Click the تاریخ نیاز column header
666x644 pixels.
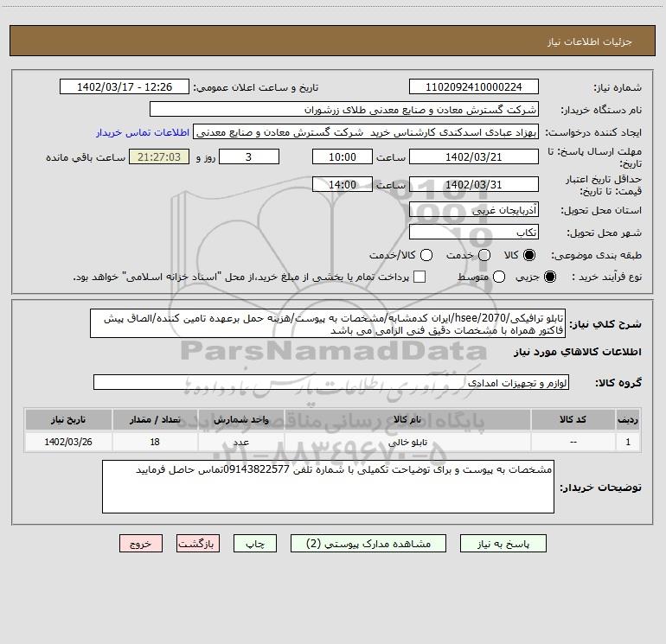point(68,420)
